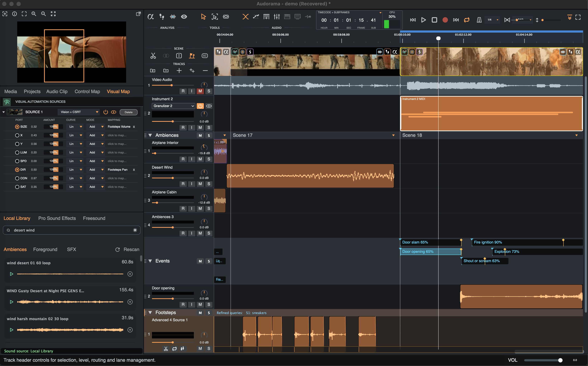The image size is (588, 366).
Task: Open the mixer faders icon
Action: pos(277,17)
